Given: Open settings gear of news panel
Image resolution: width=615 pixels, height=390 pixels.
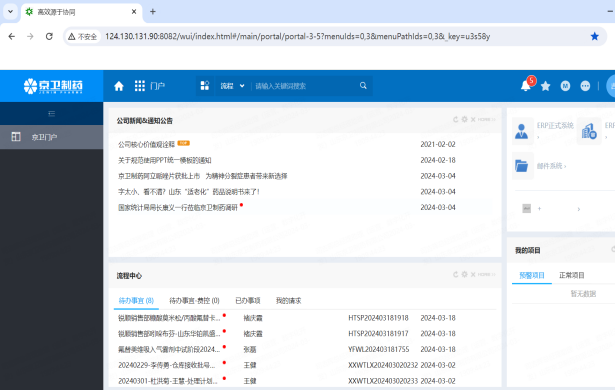Looking at the screenshot, I should pyautogui.click(x=464, y=119).
